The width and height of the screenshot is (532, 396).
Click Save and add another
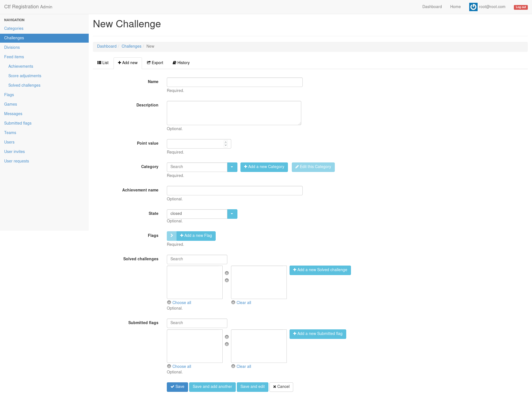coord(212,387)
